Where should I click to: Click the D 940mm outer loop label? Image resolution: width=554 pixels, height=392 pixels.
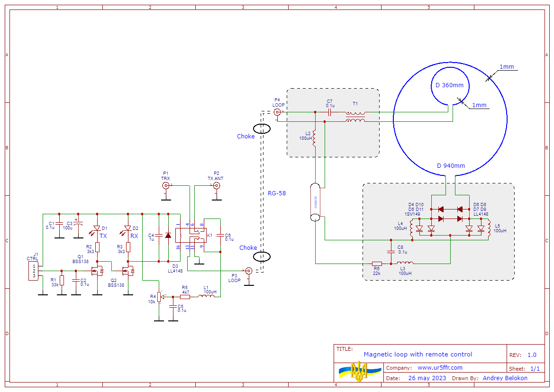tap(450, 166)
